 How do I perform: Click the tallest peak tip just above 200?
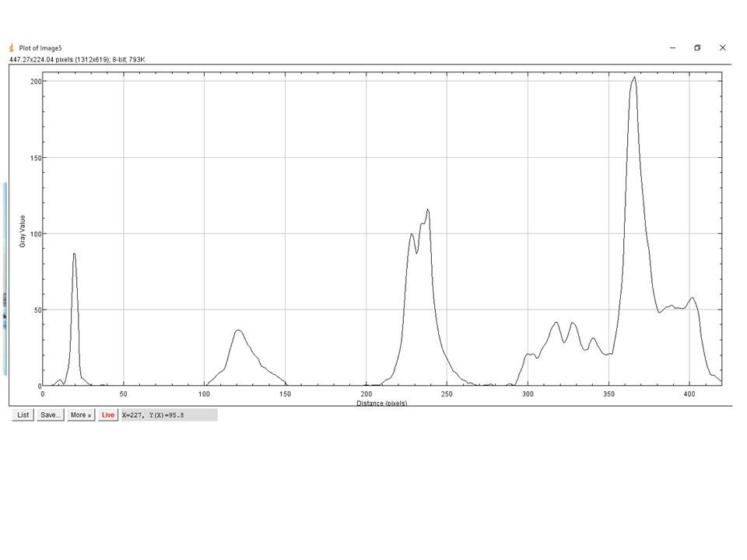click(634, 77)
